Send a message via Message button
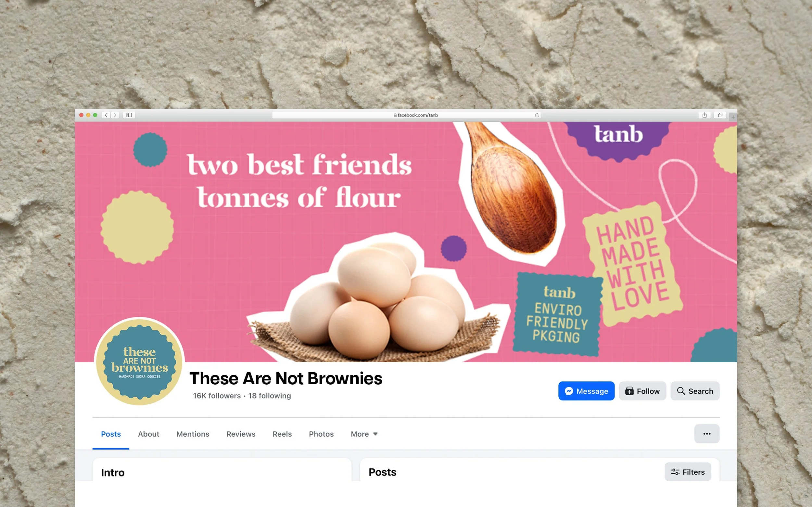Screen dimensions: 812x507 pos(586,391)
